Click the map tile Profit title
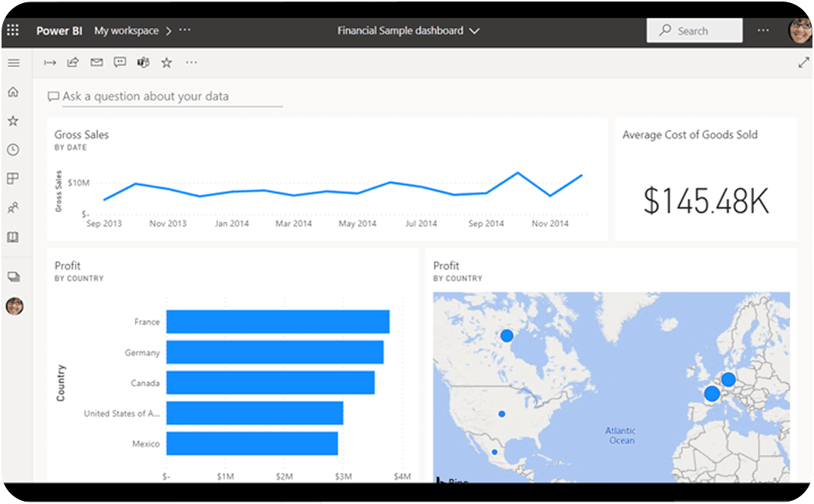 446,266
